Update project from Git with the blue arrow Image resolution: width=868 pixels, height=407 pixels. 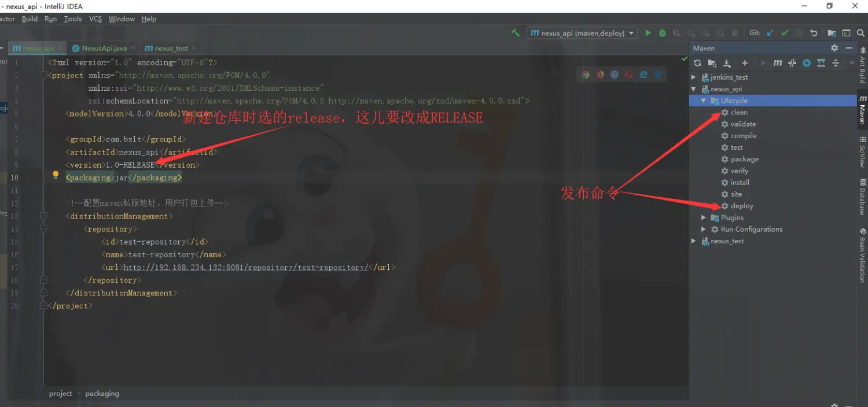pos(770,33)
